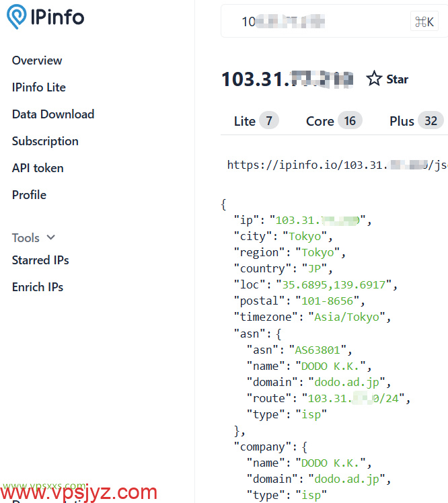Click the Lite tab's 7 count badge

(x=269, y=121)
